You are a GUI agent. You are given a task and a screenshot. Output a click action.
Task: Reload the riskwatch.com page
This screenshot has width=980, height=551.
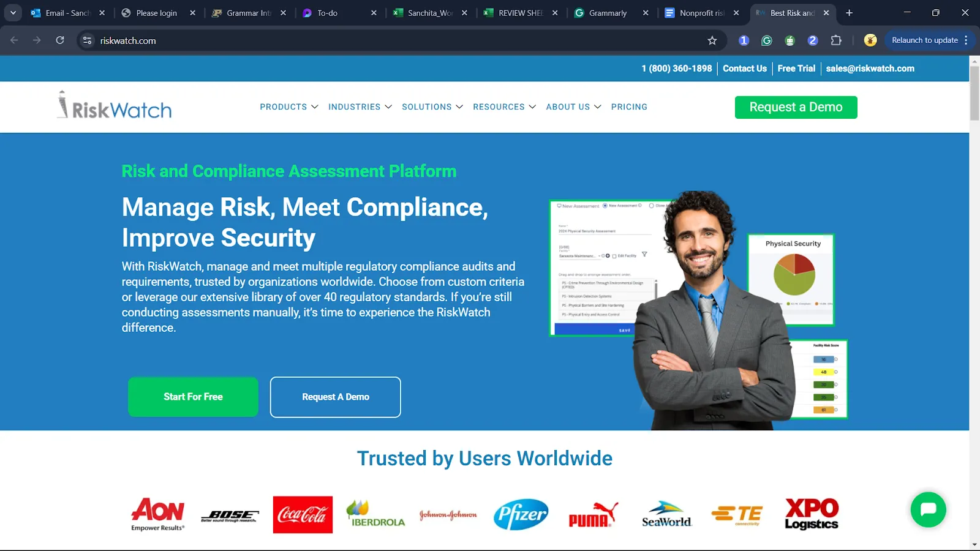point(60,40)
